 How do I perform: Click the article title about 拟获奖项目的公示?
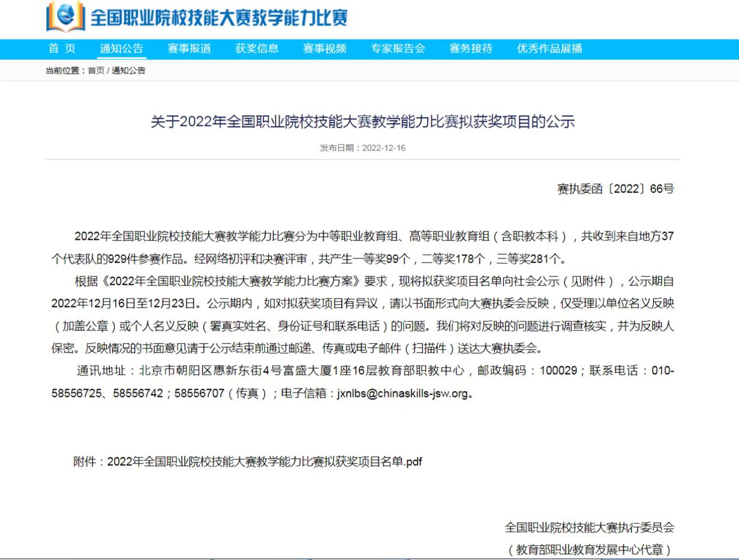[363, 122]
